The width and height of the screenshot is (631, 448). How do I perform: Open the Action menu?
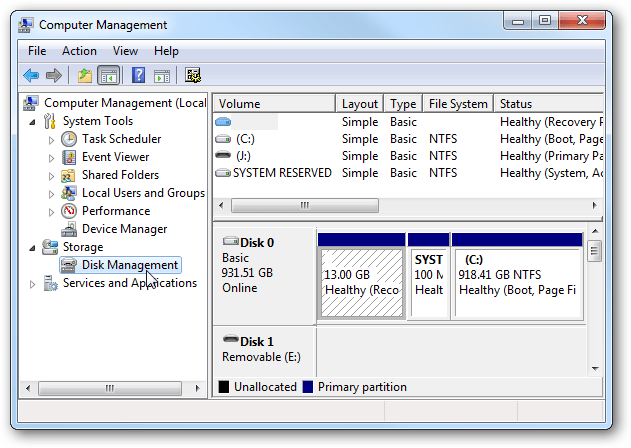[x=79, y=51]
